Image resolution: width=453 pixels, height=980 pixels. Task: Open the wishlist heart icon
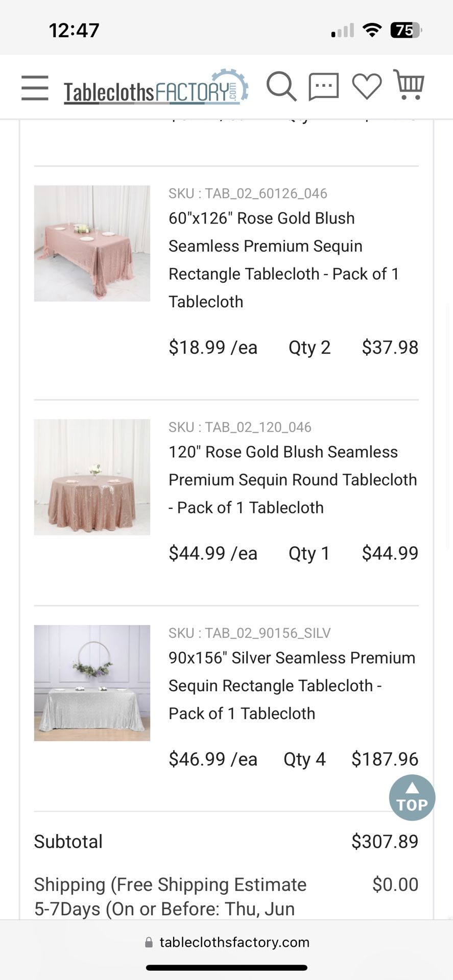367,86
